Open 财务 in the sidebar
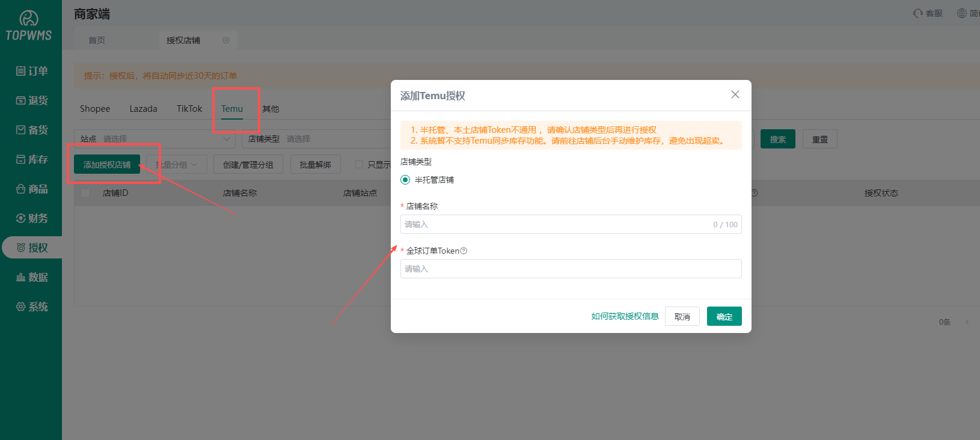The image size is (980, 440). 31,218
